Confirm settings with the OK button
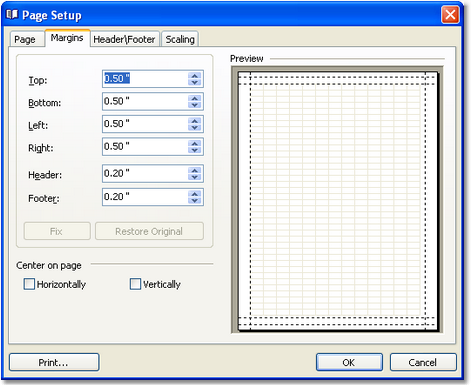This screenshot has height=387, width=471. click(x=349, y=362)
